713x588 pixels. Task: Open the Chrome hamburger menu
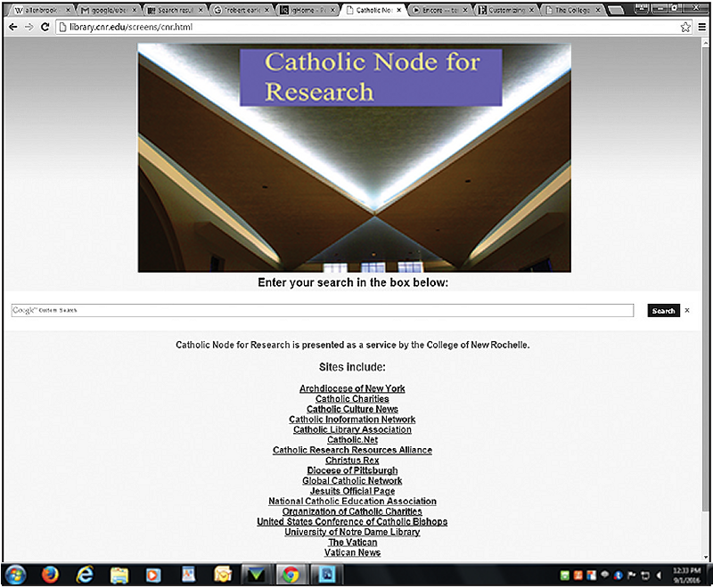(702, 28)
